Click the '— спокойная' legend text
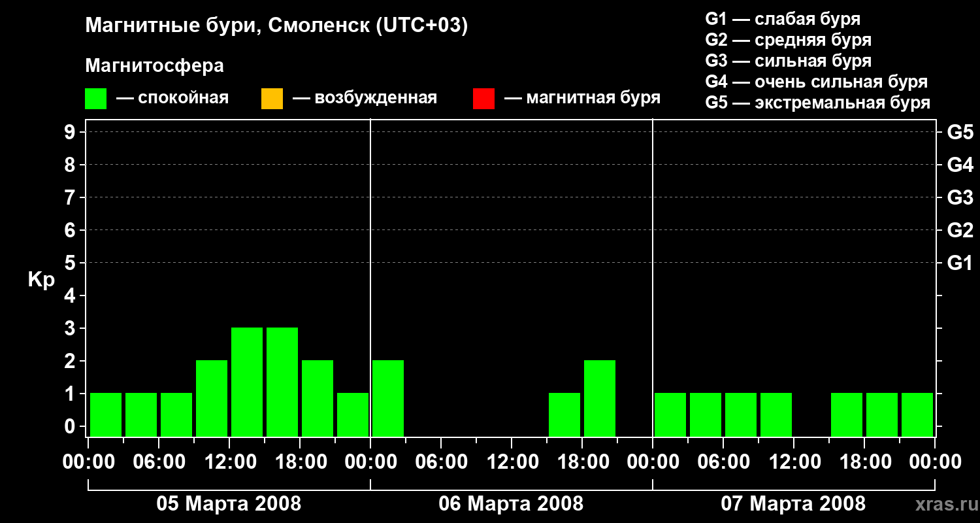The image size is (980, 523). click(x=172, y=99)
